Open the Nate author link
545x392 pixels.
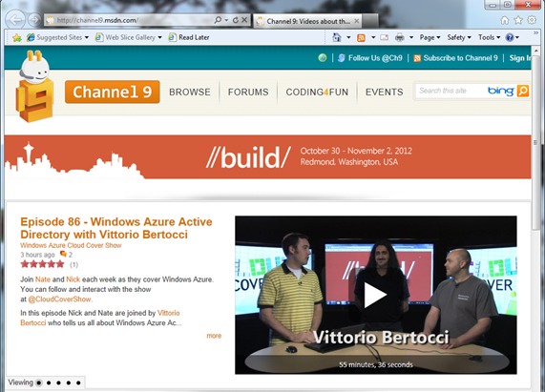(43, 279)
